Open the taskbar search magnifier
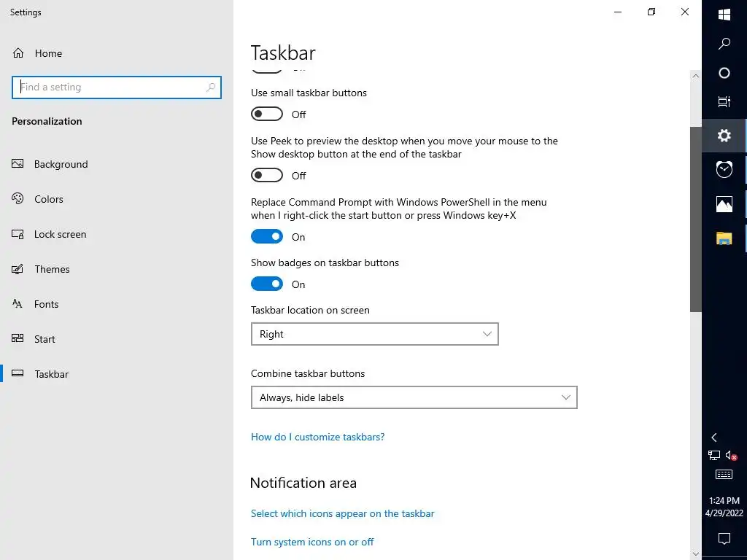The image size is (747, 560). 724,44
